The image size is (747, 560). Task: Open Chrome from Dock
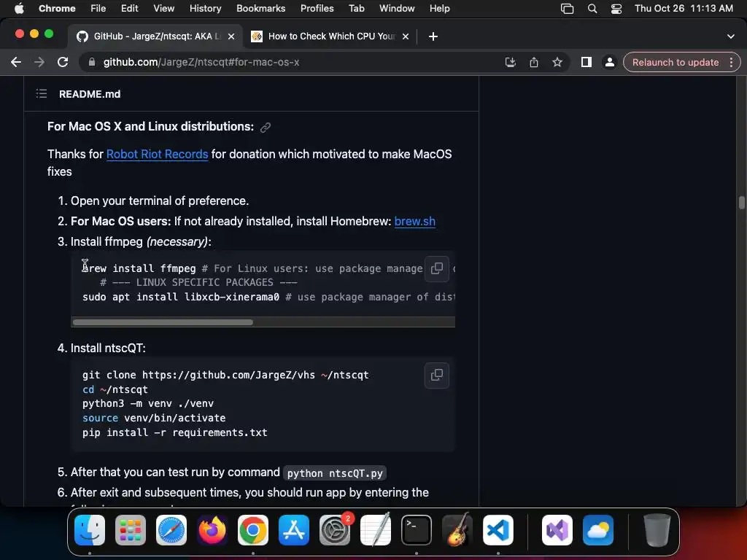click(253, 530)
